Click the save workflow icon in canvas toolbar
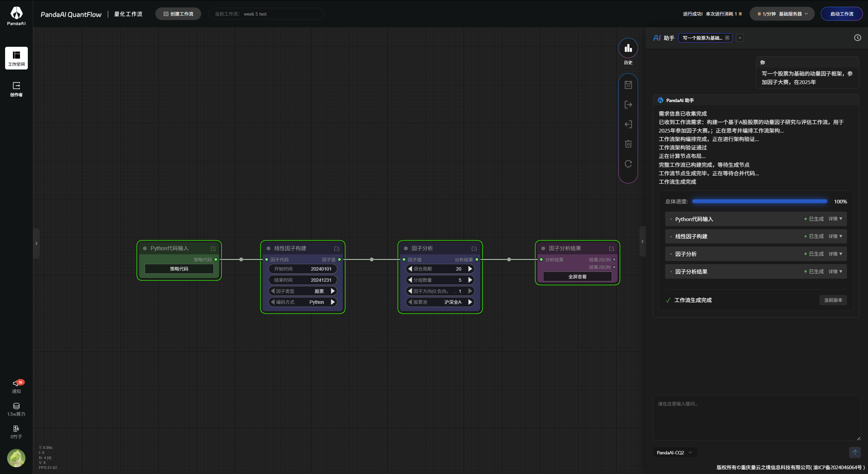The width and height of the screenshot is (868, 474). pyautogui.click(x=628, y=85)
